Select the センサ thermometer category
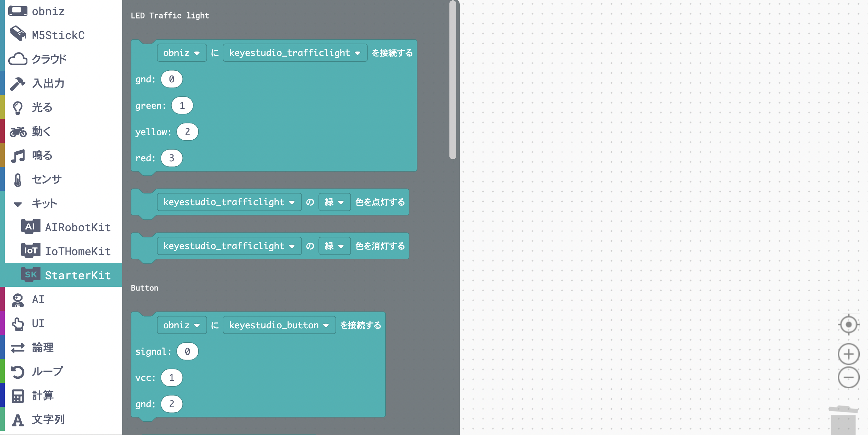This screenshot has width=868, height=435. coord(46,179)
